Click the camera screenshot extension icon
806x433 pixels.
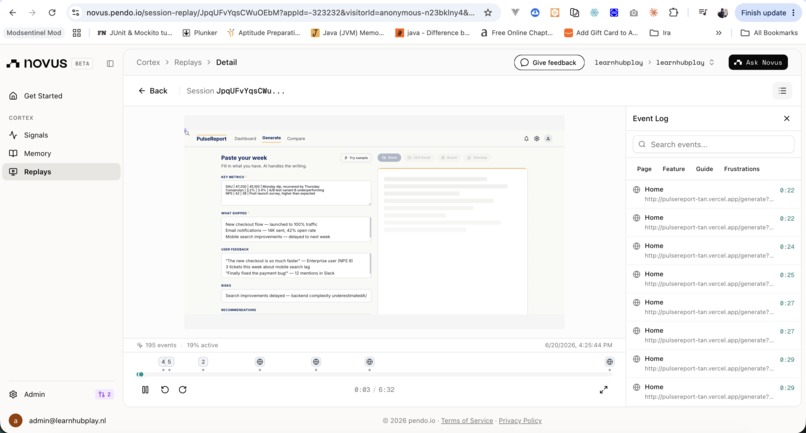click(x=634, y=12)
